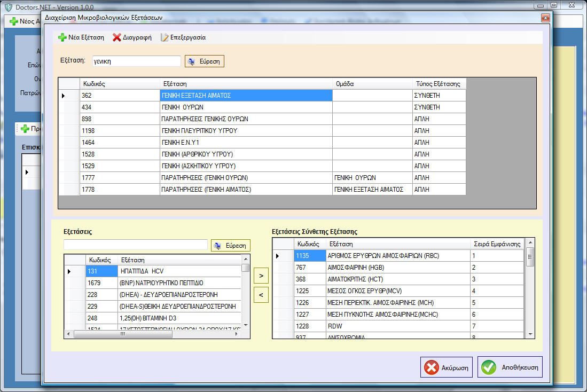Click the search icon beside γενικη field
587x392 pixels.
pos(191,61)
